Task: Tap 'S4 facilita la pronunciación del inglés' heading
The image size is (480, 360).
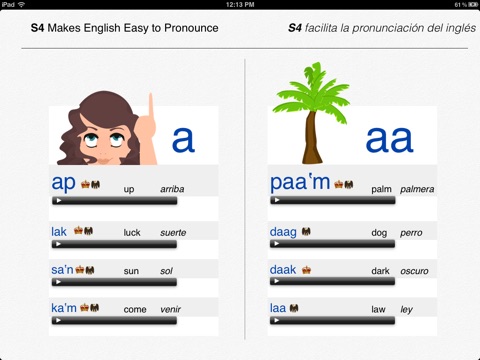Action: tap(382, 28)
